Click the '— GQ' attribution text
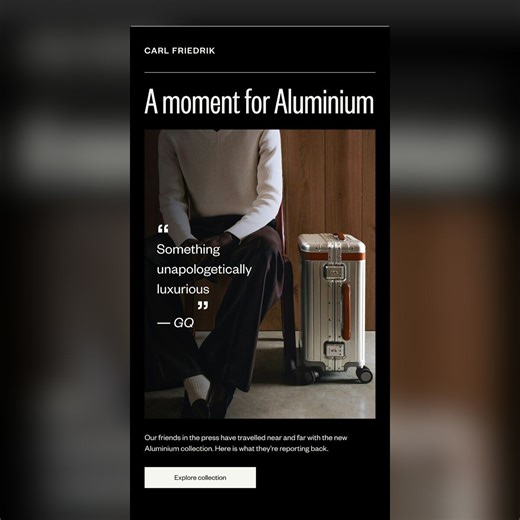 [x=175, y=323]
